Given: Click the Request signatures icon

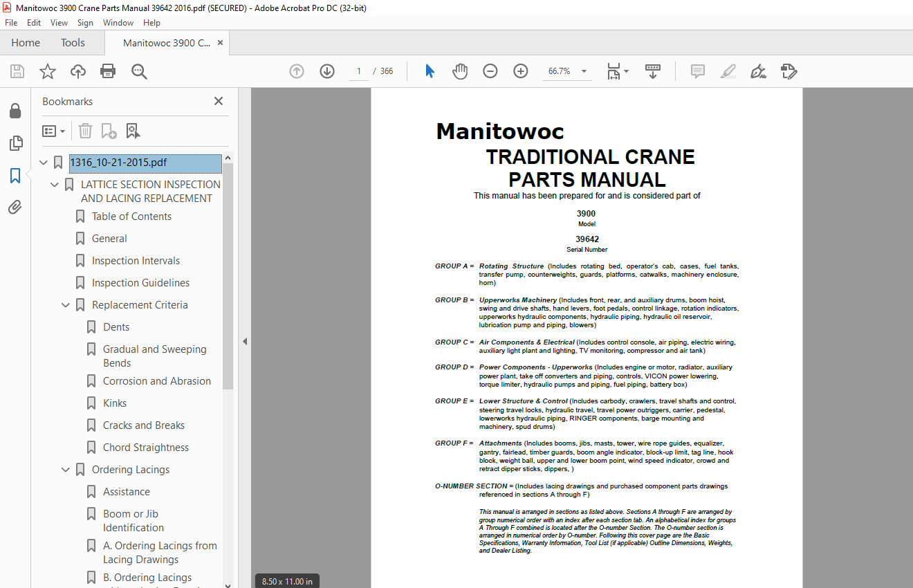Looking at the screenshot, I should point(788,71).
